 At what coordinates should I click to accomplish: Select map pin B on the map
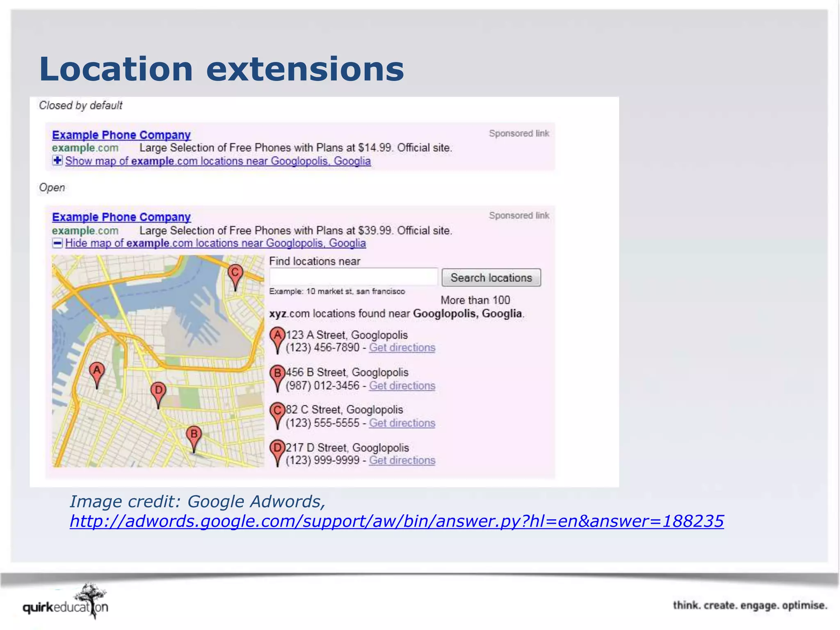pos(194,439)
